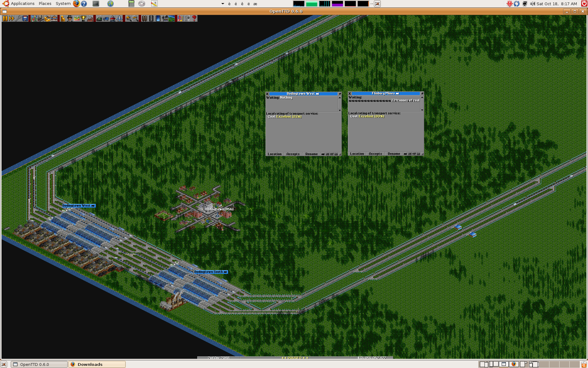Open the save game floppy disk icon
This screenshot has height=368, width=588.
(25, 18)
